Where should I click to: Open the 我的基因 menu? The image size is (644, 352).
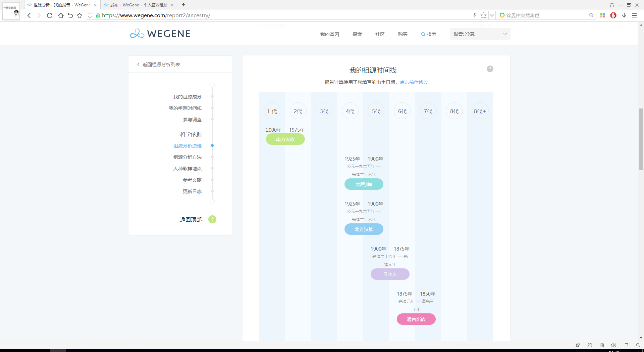click(329, 34)
